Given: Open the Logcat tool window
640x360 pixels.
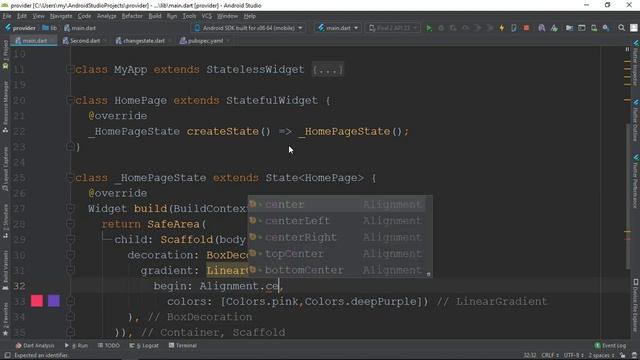Looking at the screenshot, I should [x=144, y=346].
